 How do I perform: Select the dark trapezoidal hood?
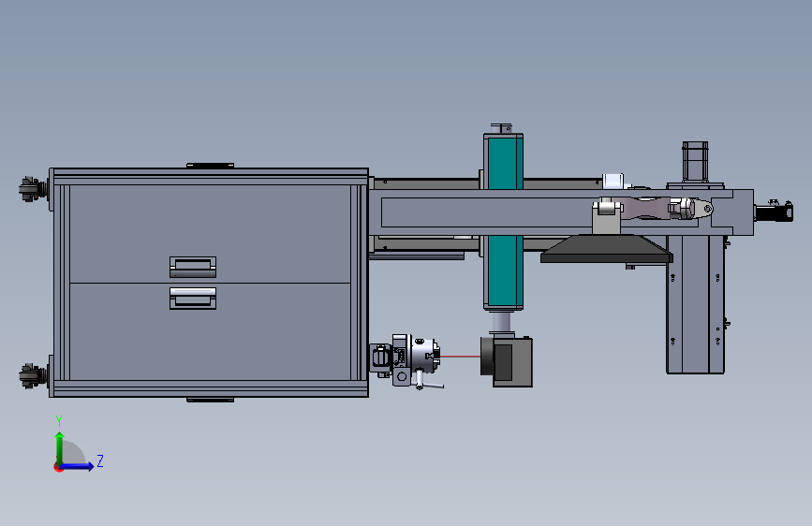(606, 250)
